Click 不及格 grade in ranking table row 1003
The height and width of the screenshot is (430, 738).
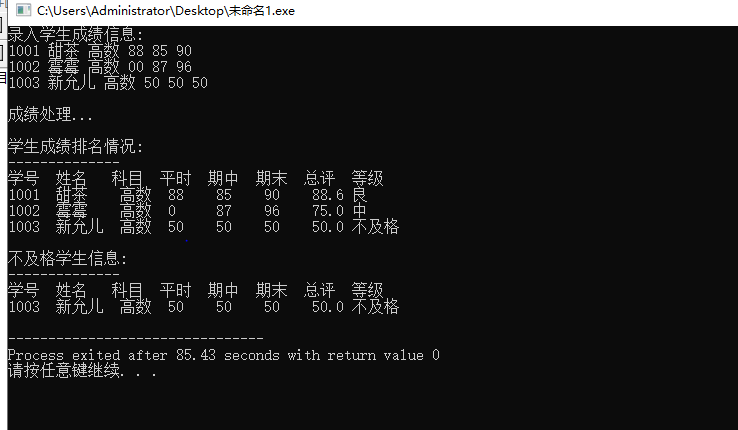[x=375, y=227]
